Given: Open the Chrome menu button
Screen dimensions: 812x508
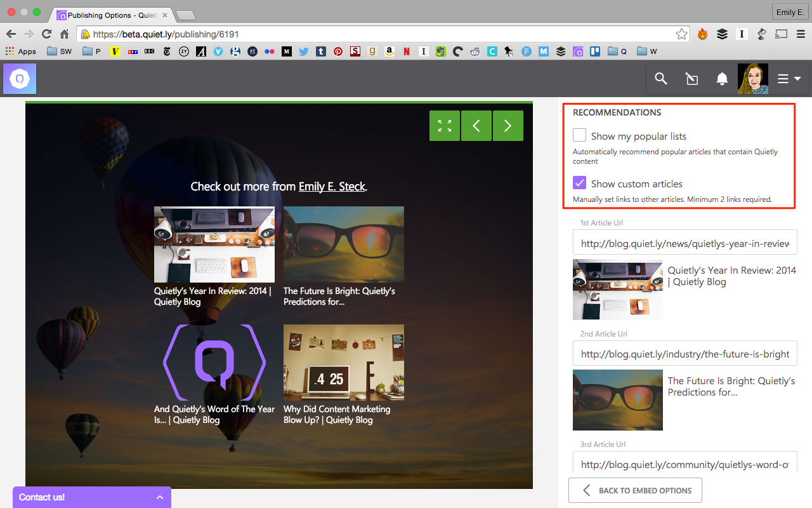Looking at the screenshot, I should coord(801,34).
